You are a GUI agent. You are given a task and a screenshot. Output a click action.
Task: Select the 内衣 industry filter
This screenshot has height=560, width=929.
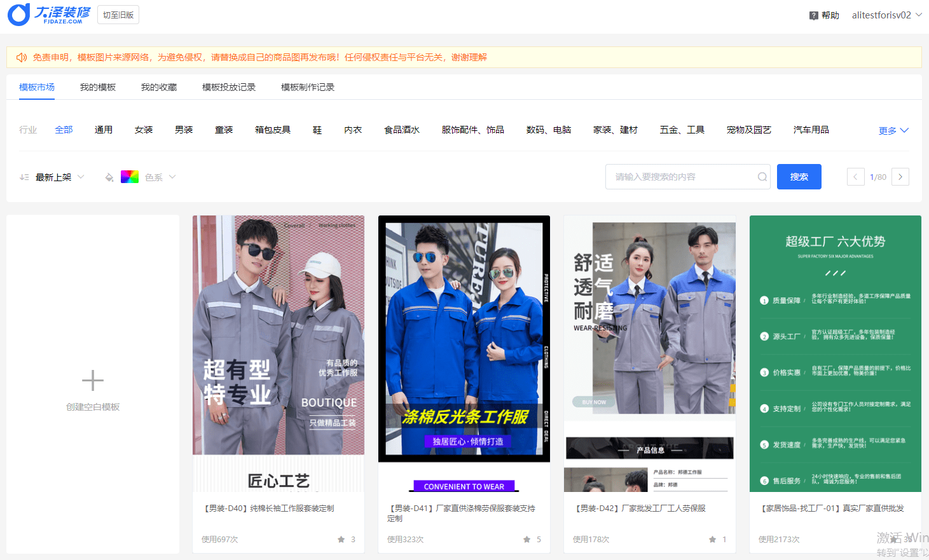click(353, 130)
